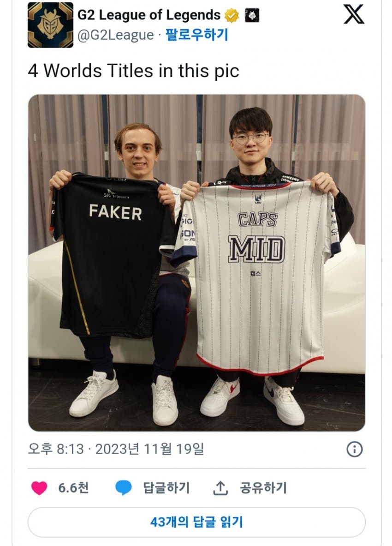392x546 pixels.
Task: Click the blue reply bubble icon
Action: (x=124, y=487)
